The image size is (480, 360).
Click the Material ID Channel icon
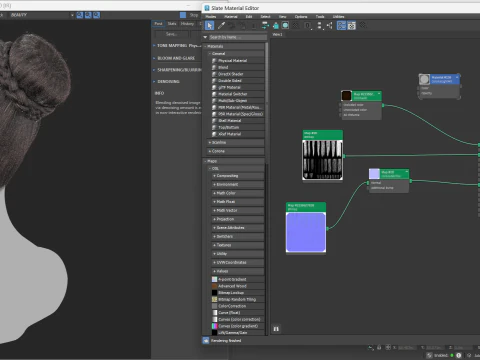pos(308,25)
